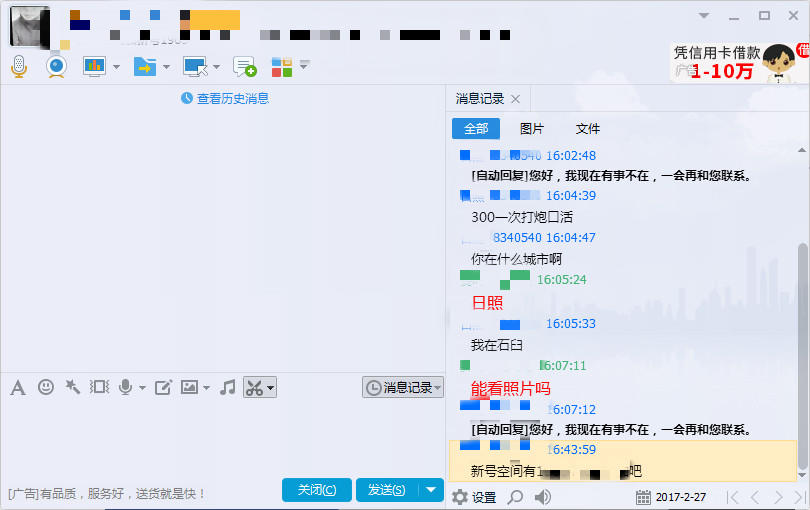Close the 消息记录 tab
This screenshot has width=810, height=510.
(515, 99)
